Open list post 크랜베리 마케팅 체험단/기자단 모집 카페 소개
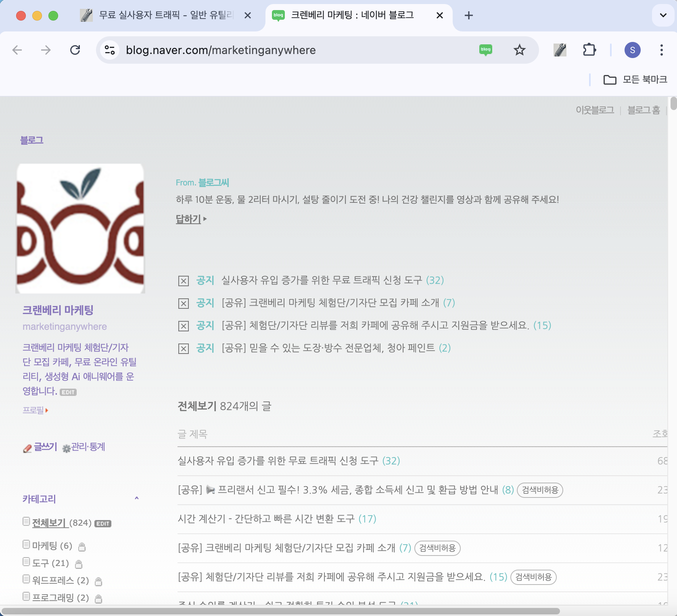The image size is (677, 616). click(286, 548)
